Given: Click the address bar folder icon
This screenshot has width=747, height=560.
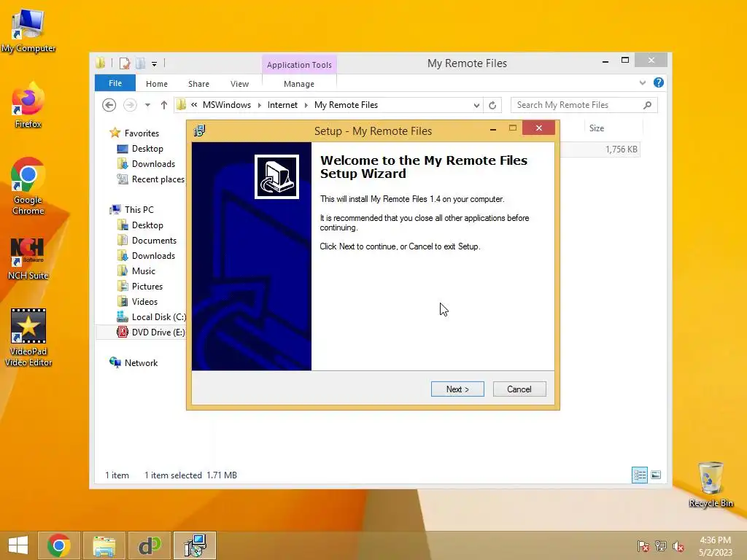Looking at the screenshot, I should pyautogui.click(x=181, y=104).
